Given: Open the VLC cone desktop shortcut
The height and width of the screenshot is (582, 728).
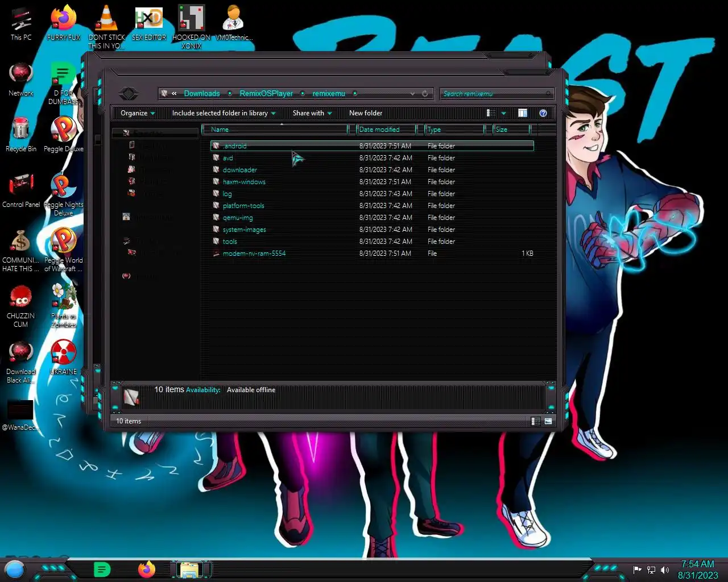Looking at the screenshot, I should click(x=106, y=26).
